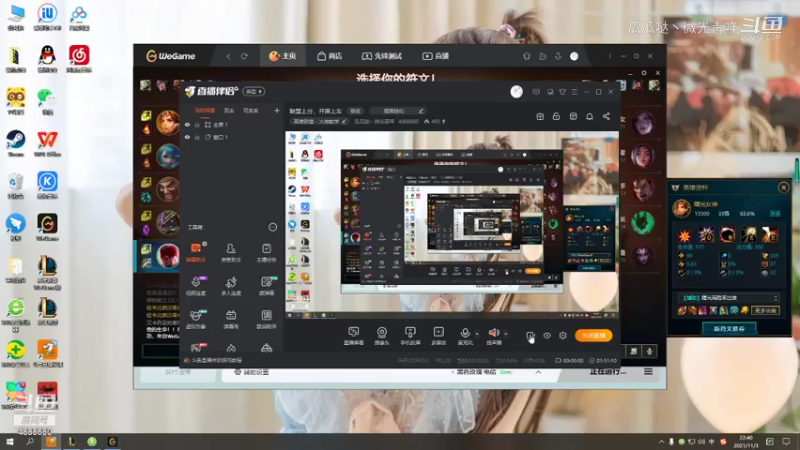800x450 pixels.
Task: Open the virtual avatar tool
Action: pyautogui.click(x=196, y=319)
